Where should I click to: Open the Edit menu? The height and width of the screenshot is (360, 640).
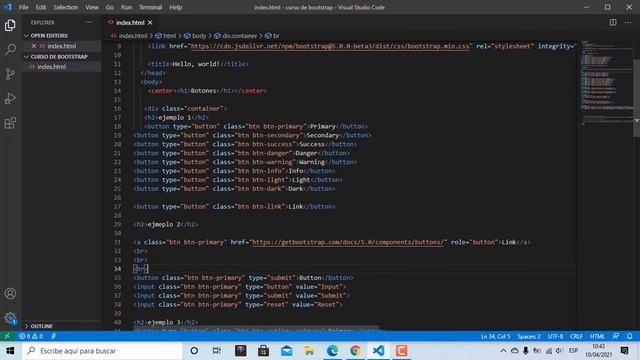pyautogui.click(x=41, y=7)
